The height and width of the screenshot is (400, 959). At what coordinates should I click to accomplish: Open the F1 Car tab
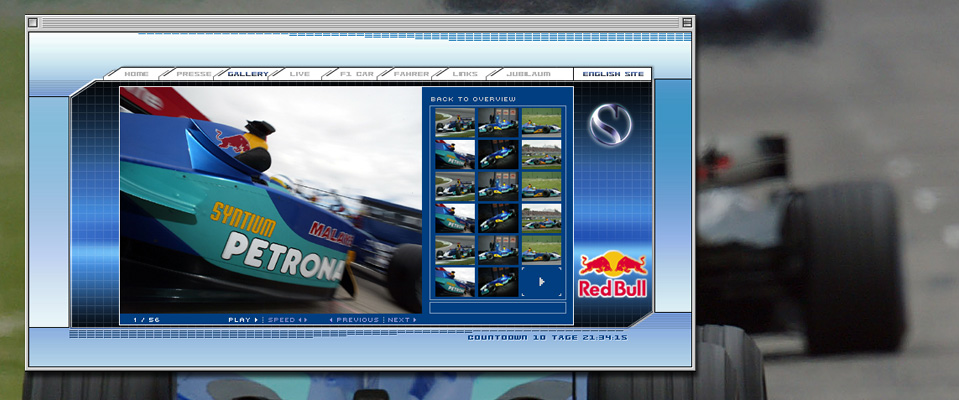click(x=356, y=74)
